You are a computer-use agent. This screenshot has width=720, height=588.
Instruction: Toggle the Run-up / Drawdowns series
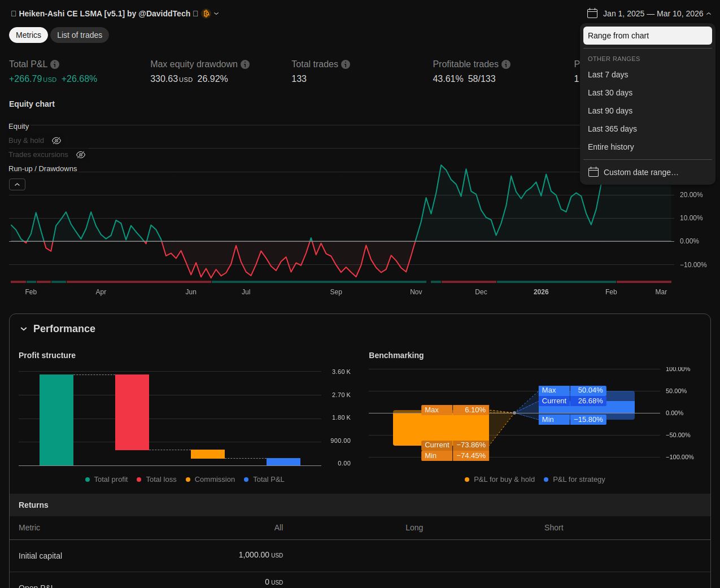click(x=42, y=169)
